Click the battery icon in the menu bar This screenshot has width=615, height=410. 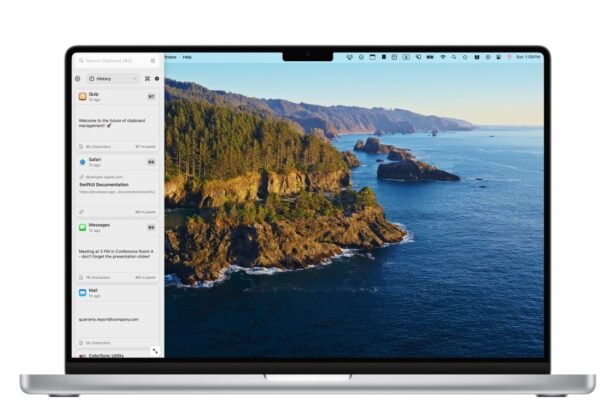pyautogui.click(x=430, y=57)
